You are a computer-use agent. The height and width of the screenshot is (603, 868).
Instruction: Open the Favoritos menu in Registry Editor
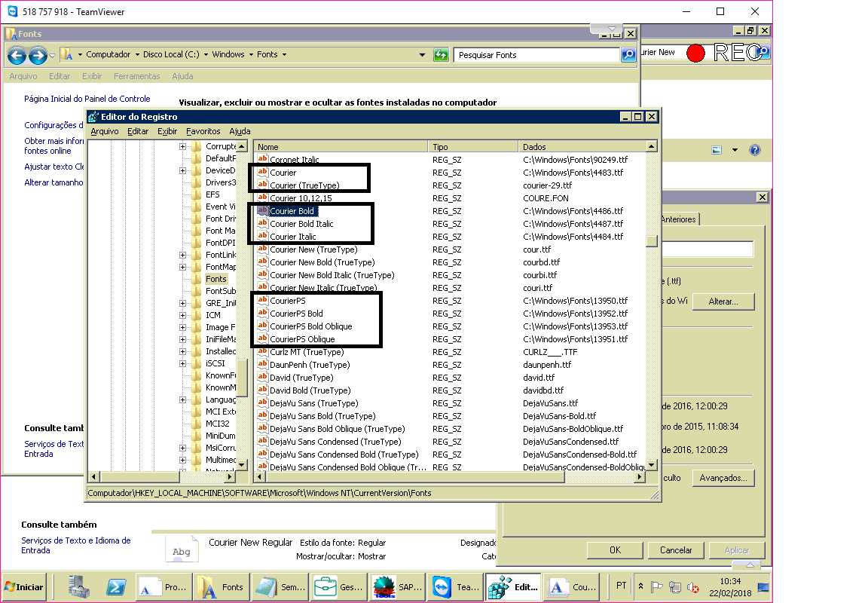pos(203,131)
